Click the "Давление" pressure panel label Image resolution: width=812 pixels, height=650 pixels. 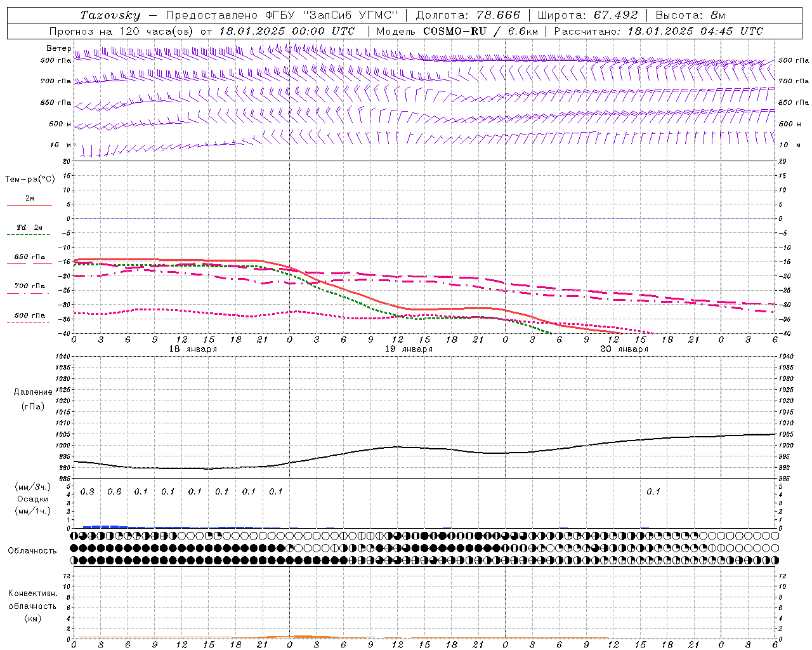33,392
